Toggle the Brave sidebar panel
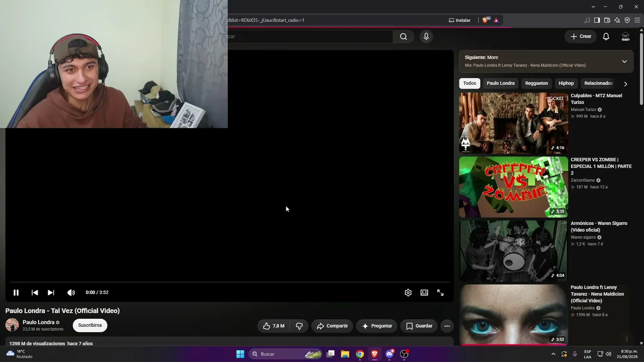 point(597,20)
